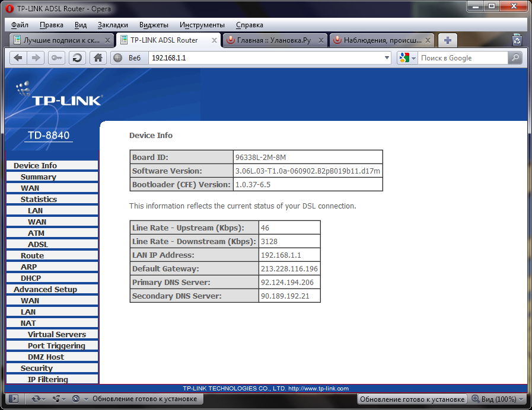Open Advanced Setup in sidebar

52,289
